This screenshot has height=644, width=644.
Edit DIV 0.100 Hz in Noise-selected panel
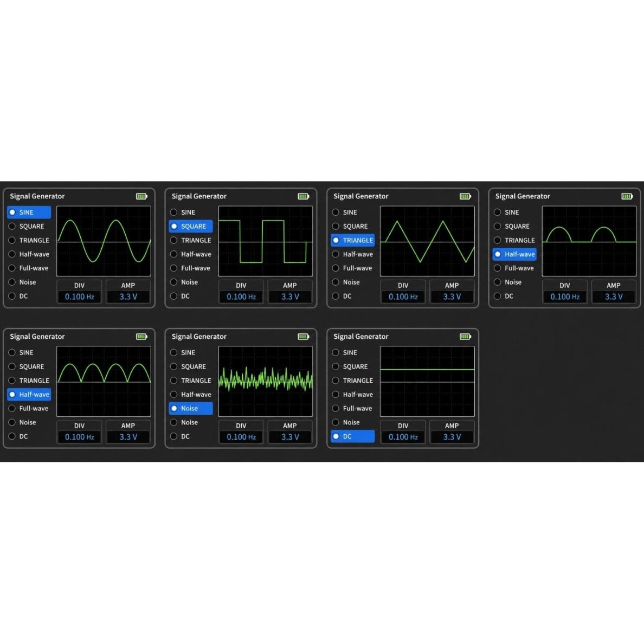click(x=241, y=437)
